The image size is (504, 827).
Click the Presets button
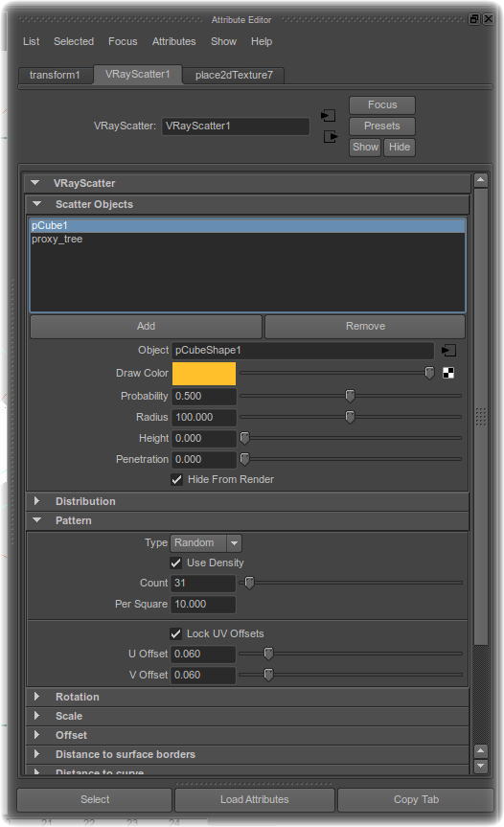point(382,126)
